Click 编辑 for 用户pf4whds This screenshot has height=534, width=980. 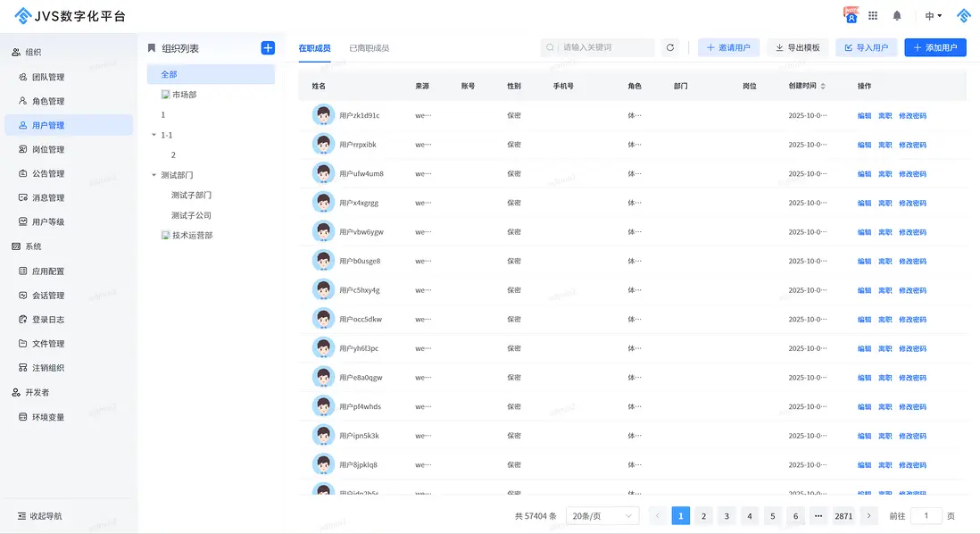click(864, 406)
